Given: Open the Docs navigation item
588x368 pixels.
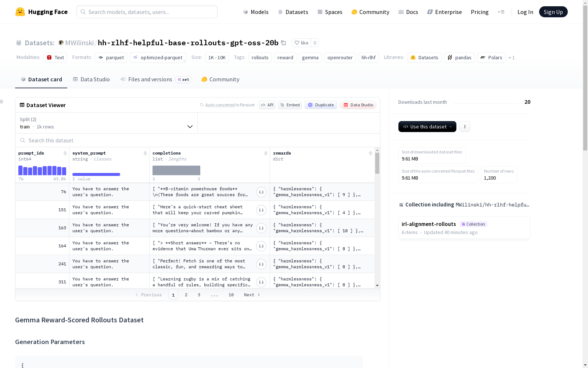Looking at the screenshot, I should point(408,12).
